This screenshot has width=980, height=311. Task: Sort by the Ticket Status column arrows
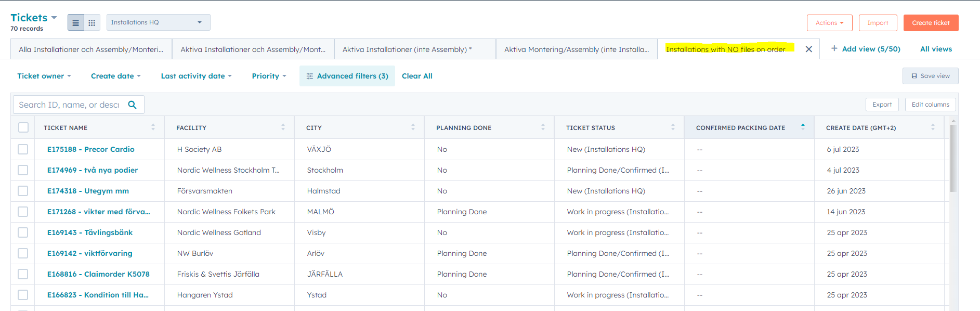673,127
